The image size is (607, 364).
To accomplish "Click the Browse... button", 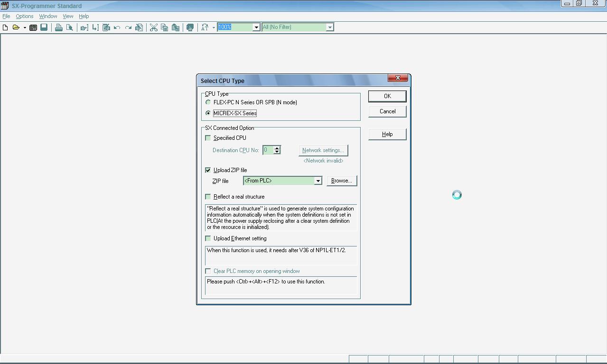I will pyautogui.click(x=341, y=181).
